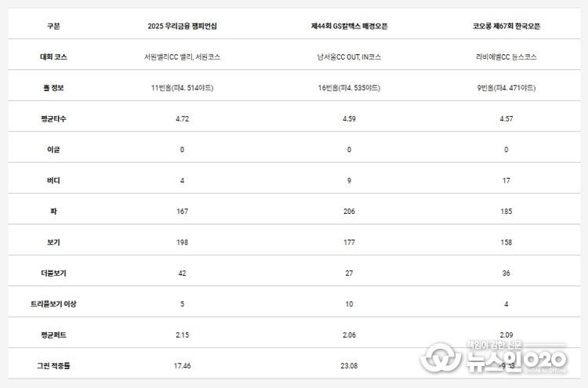Click the 11번홀(파4. 514야드) cell

coord(182,88)
